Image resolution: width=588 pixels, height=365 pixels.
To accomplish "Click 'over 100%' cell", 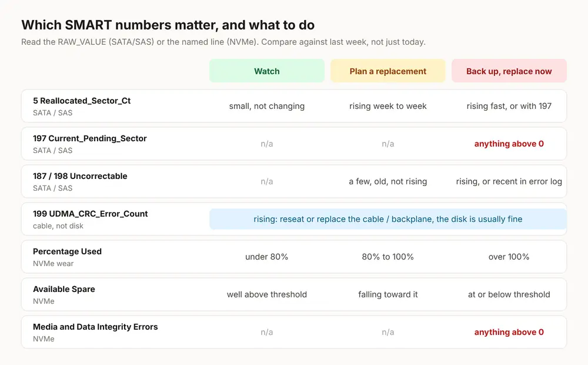I will click(509, 257).
